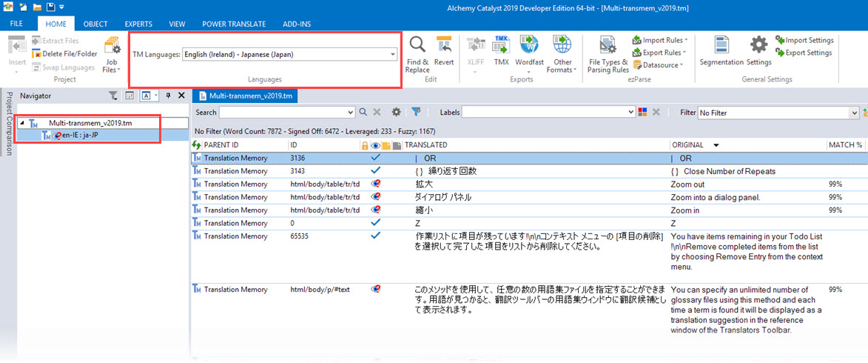
Task: Toggle signed-off checkmark for ID 3136
Action: click(x=375, y=158)
